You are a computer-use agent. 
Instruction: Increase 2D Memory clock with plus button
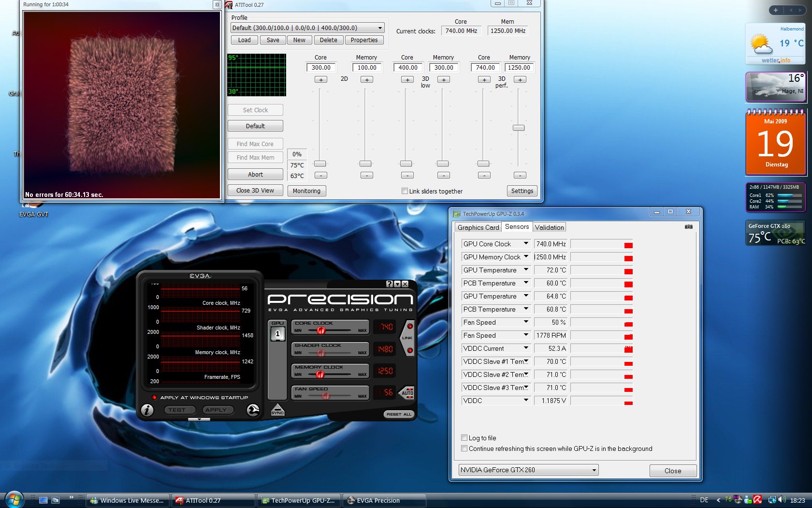coord(367,79)
